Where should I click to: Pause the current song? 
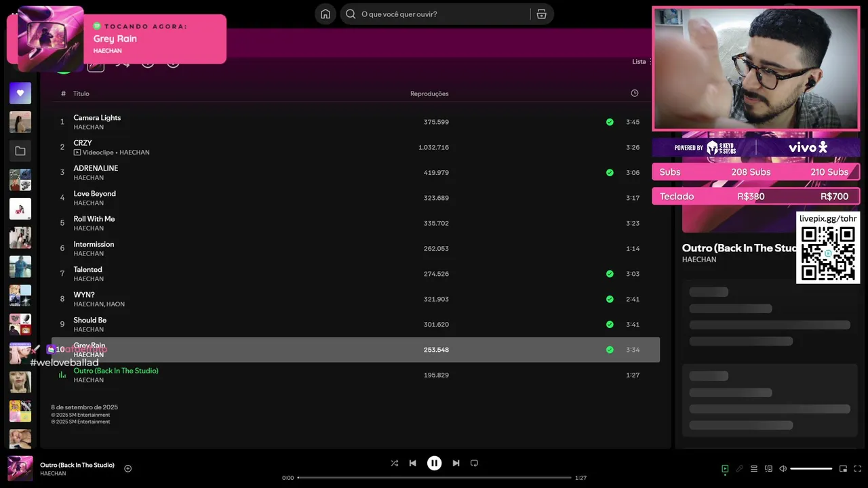tap(434, 463)
